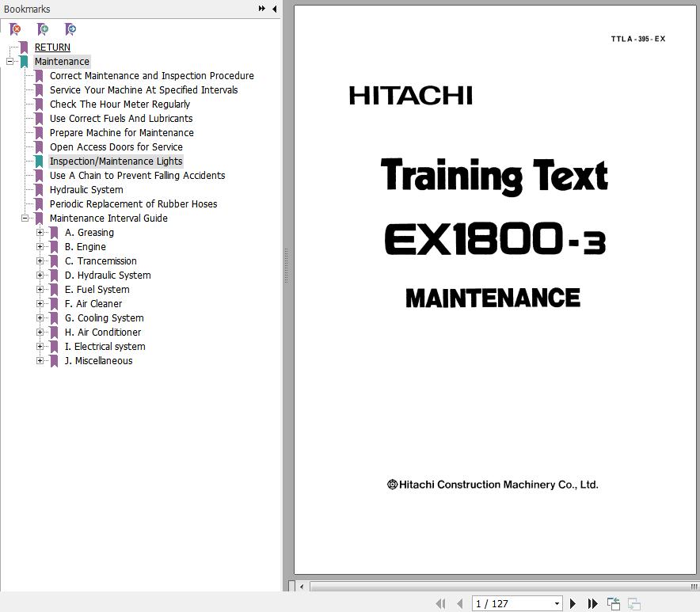Click the horizontal scrollbar track
The image size is (700, 612).
point(504,586)
